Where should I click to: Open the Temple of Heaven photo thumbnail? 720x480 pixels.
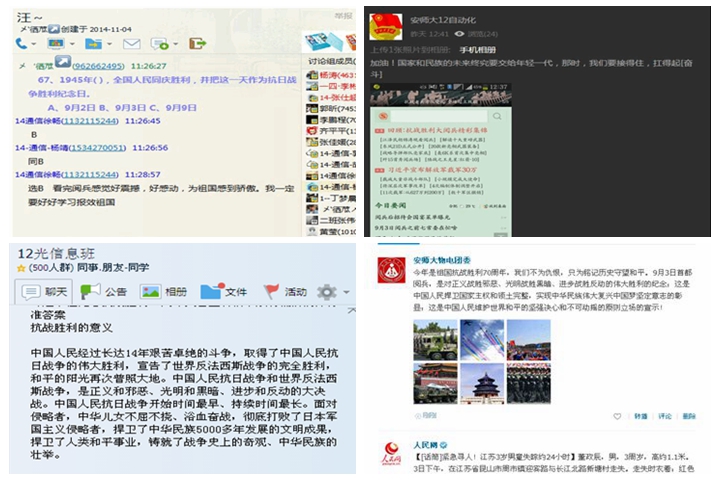(482, 382)
